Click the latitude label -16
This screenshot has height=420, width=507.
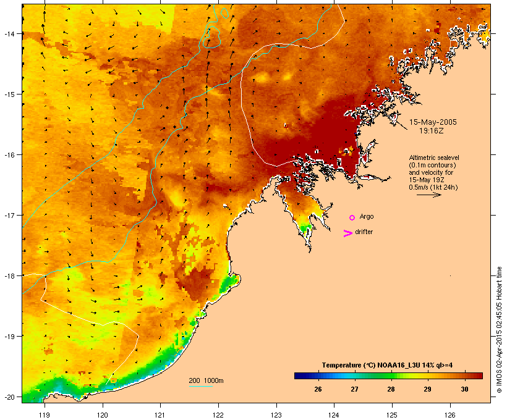(9, 155)
